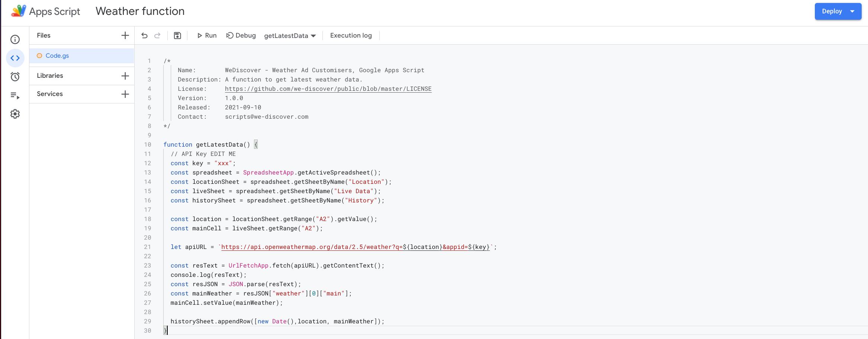Click the Services section header
Image resolution: width=868 pixels, height=339 pixels.
coord(50,94)
